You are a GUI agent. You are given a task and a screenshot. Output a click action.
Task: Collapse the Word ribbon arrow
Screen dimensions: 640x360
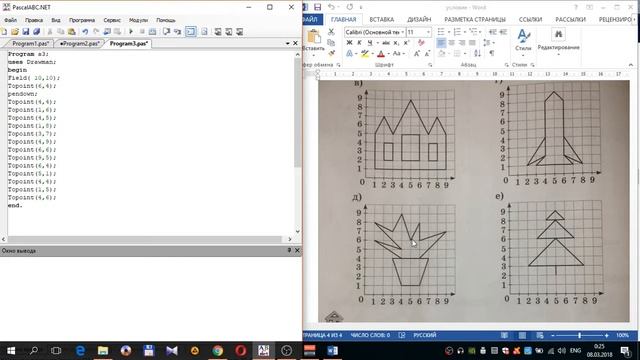631,65
